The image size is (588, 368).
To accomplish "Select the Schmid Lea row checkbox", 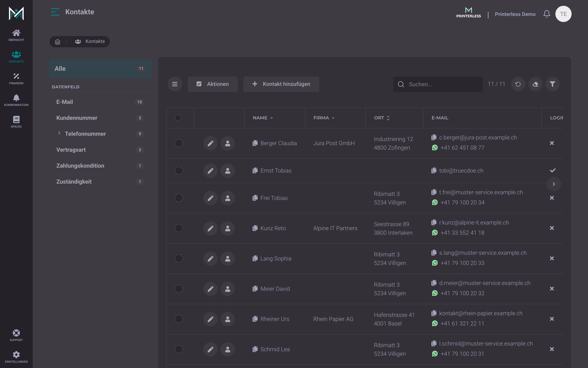I will (x=179, y=349).
